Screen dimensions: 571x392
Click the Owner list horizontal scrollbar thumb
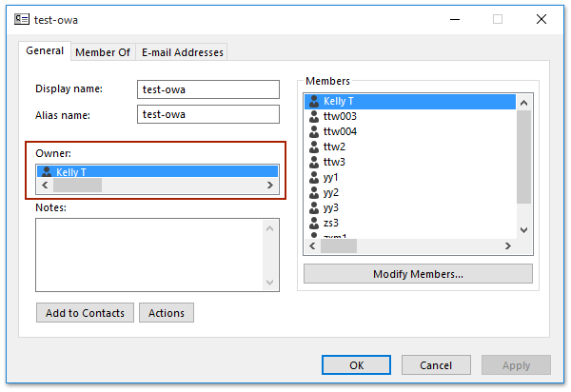click(78, 185)
